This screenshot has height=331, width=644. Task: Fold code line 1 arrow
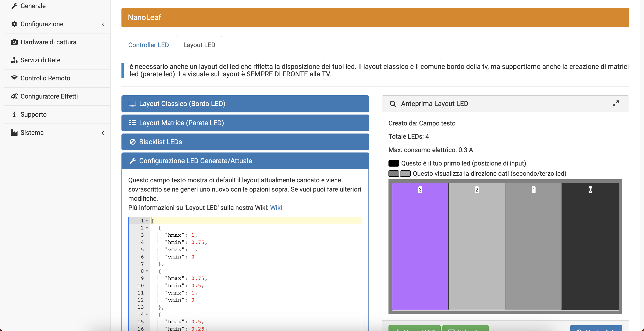click(x=147, y=221)
